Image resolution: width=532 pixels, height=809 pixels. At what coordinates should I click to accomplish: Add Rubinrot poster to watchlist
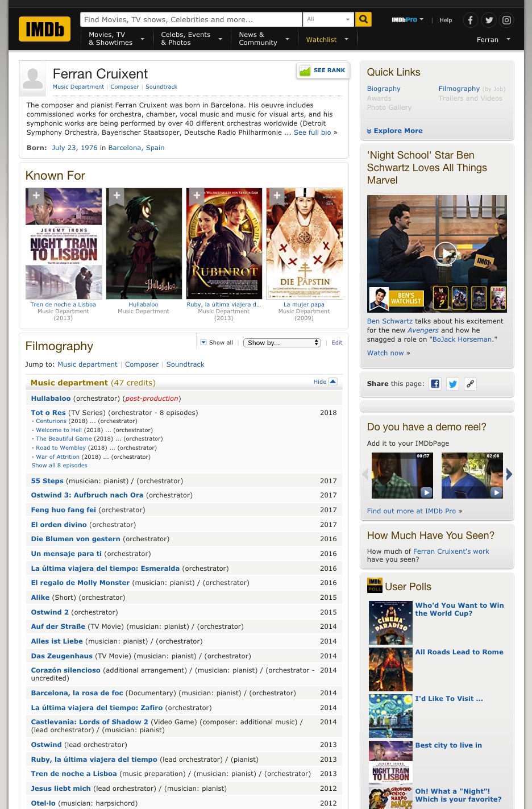197,196
